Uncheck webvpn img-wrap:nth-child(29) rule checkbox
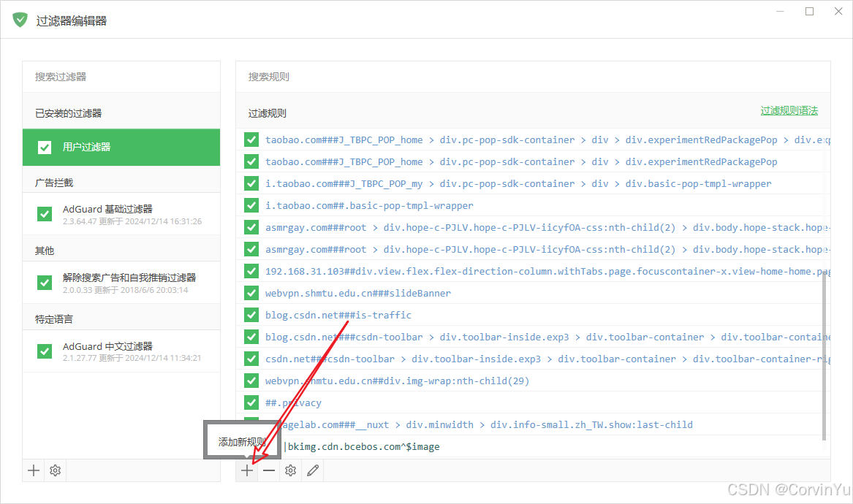Screen dimensions: 853x504 pyautogui.click(x=251, y=381)
